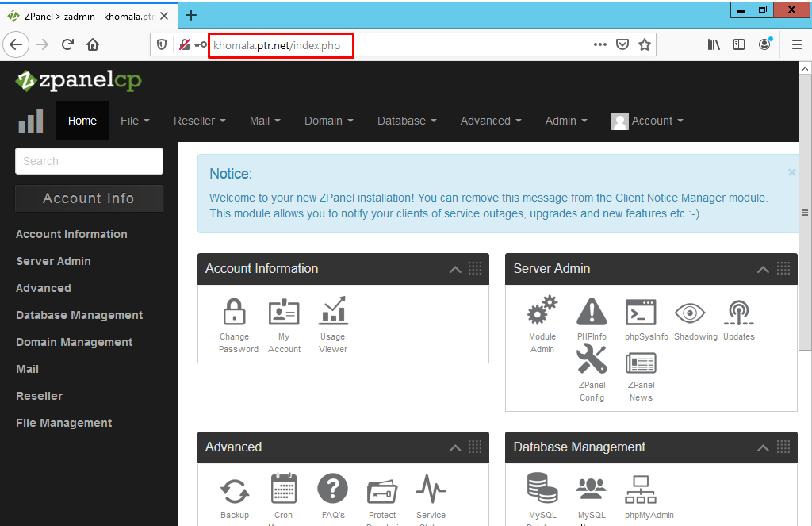Toggle the Firefox sidebar view
This screenshot has width=812, height=526.
click(739, 44)
